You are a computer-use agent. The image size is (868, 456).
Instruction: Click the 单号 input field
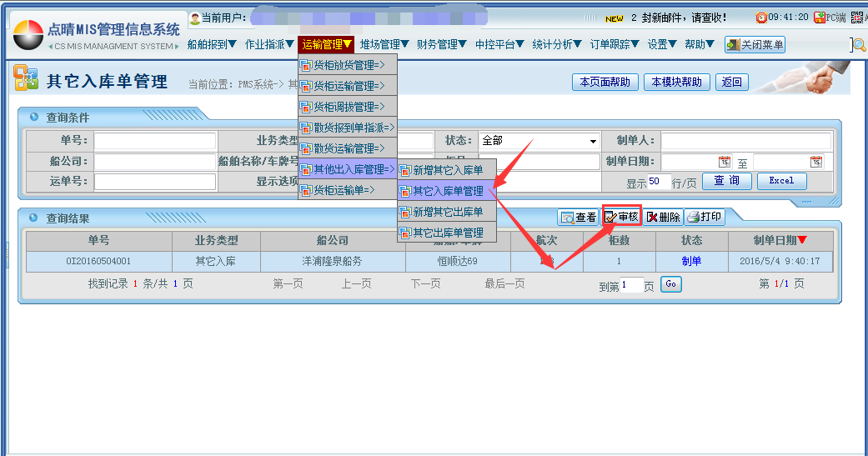pyautogui.click(x=154, y=142)
